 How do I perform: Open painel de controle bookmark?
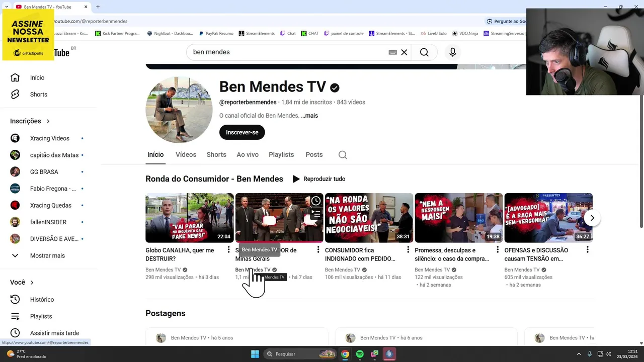344,34
